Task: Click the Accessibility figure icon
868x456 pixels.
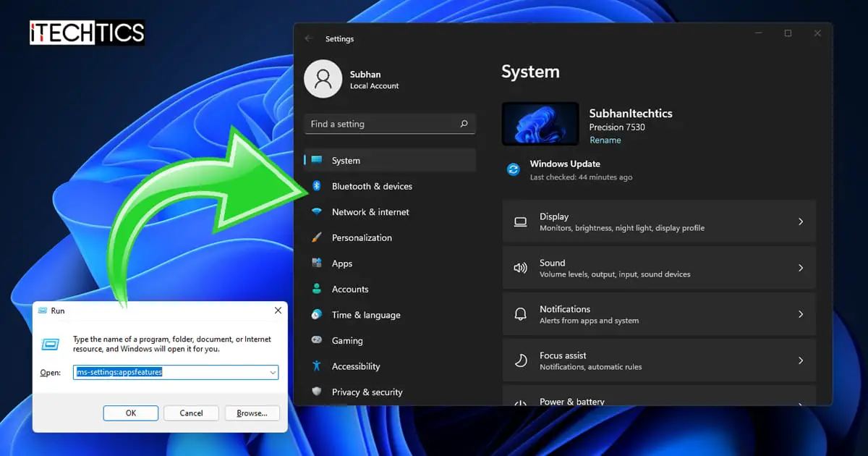Action: (317, 366)
